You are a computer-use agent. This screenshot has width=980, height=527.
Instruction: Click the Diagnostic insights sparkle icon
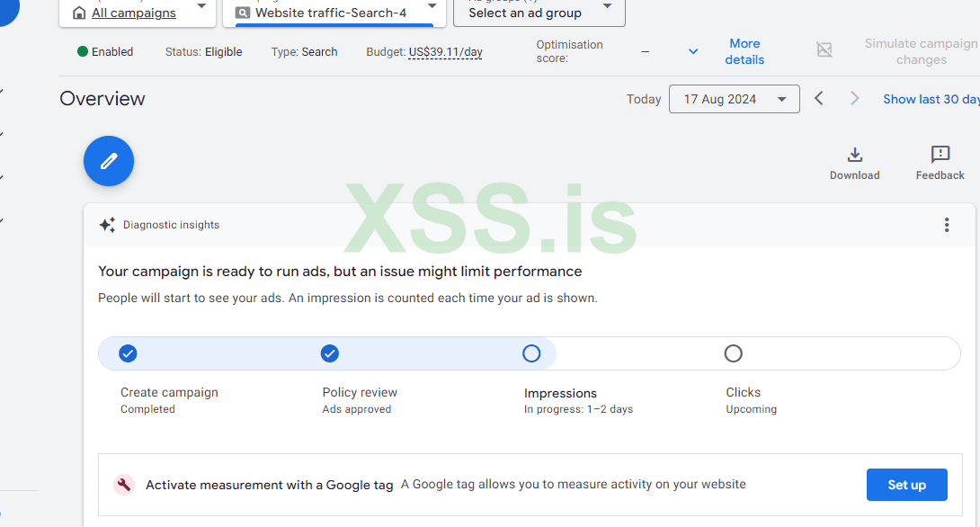pos(108,225)
